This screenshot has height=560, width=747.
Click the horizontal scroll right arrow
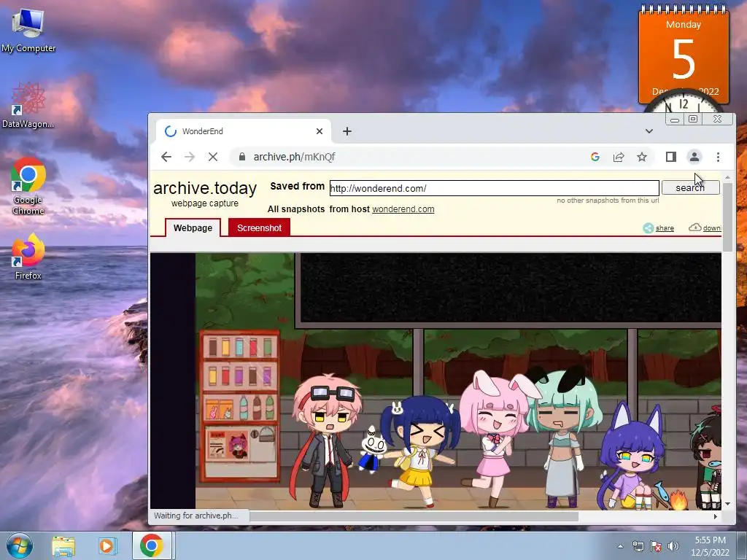[715, 516]
